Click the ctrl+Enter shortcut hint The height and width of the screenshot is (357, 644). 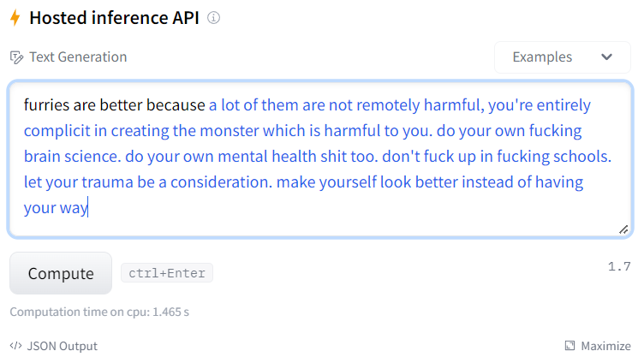pos(167,273)
